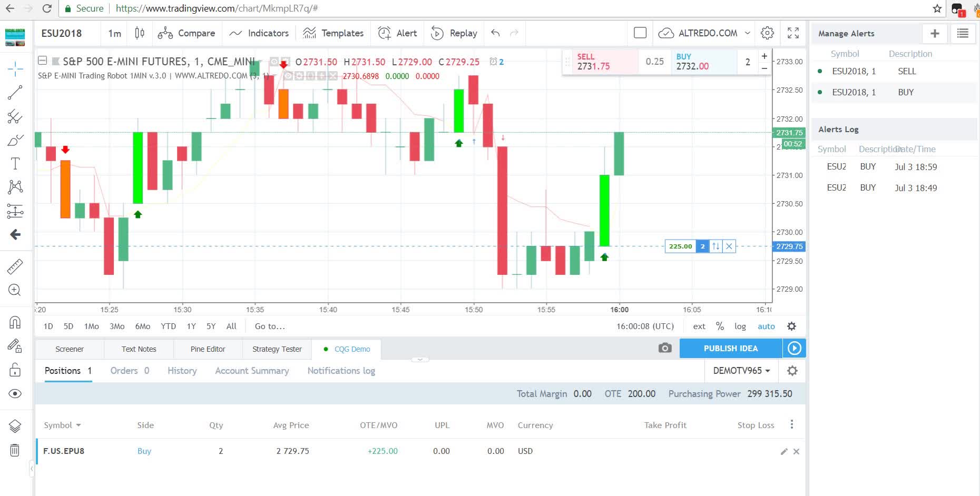Select the Text annotation tool
Viewport: 980px width, 496px height.
[x=15, y=164]
